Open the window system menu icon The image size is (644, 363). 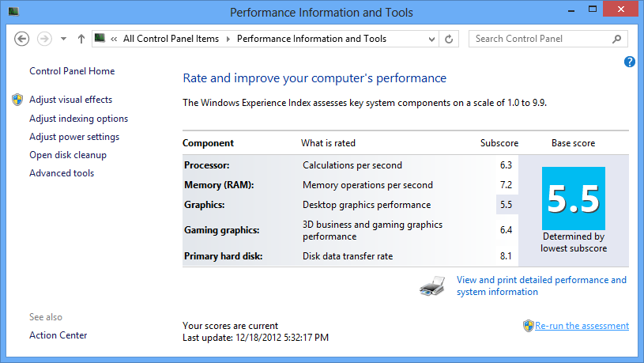click(13, 12)
